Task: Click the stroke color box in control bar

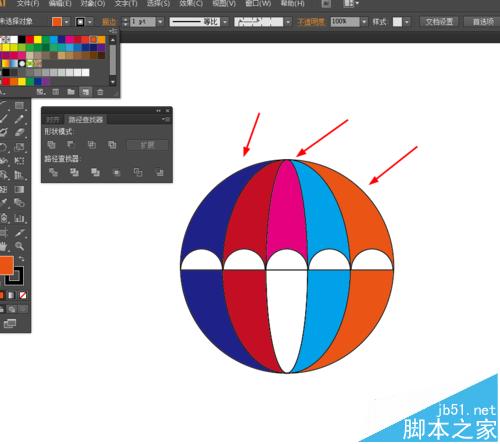Action: coord(80,22)
